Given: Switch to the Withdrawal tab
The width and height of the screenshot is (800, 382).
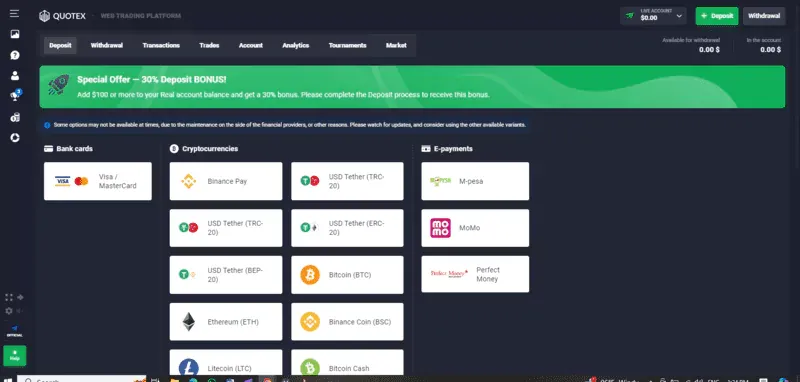Looking at the screenshot, I should click(107, 45).
